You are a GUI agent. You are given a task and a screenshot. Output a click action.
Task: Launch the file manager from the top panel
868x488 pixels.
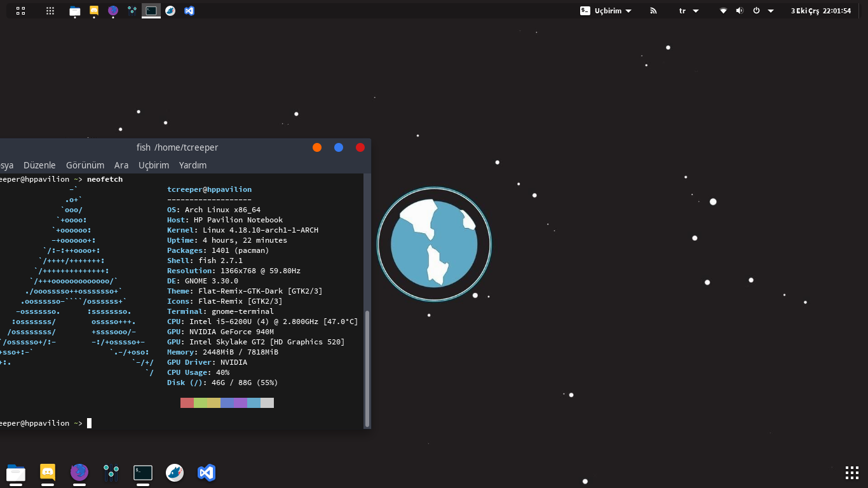pyautogui.click(x=75, y=11)
